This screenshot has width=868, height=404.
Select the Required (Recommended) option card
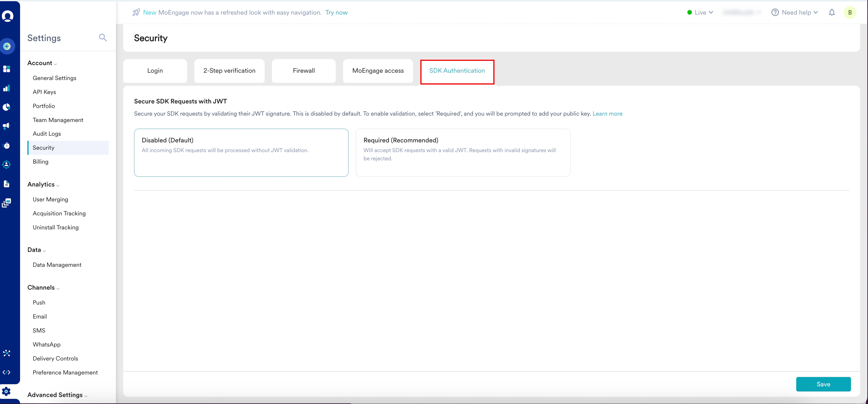point(463,153)
